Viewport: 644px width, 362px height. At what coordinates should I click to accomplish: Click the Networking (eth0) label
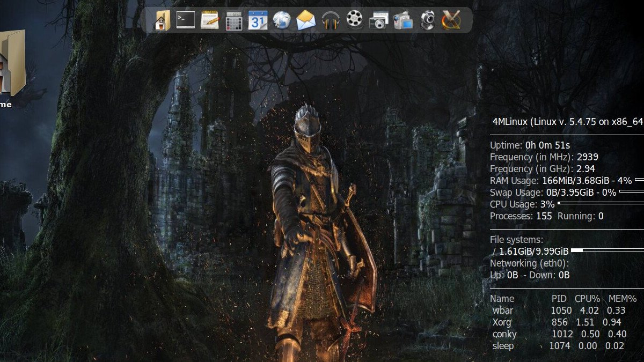[x=529, y=263]
